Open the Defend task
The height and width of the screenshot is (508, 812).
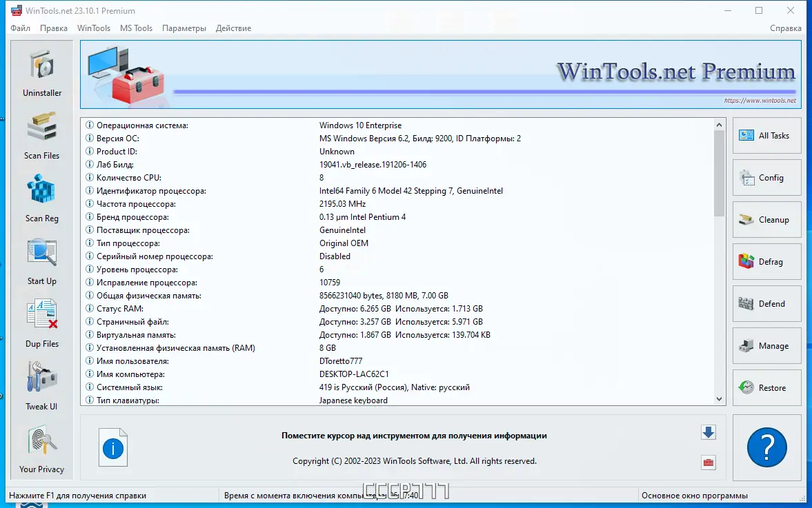point(767,304)
